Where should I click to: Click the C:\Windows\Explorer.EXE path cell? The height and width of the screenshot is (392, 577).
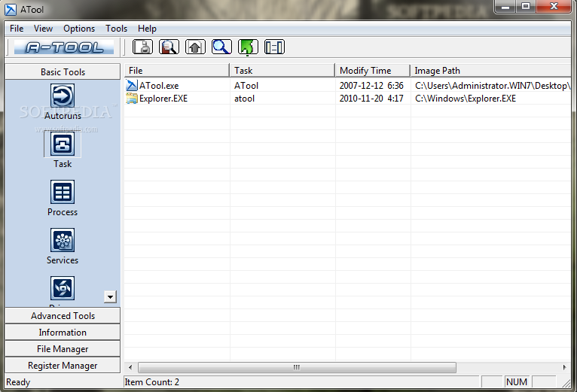[466, 99]
